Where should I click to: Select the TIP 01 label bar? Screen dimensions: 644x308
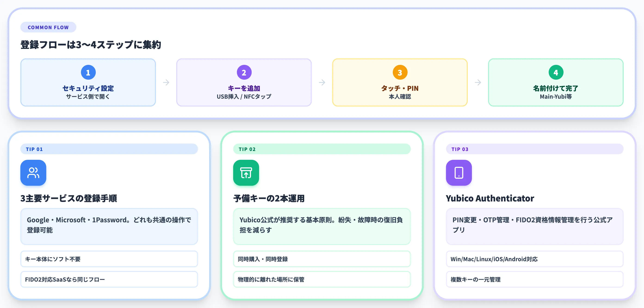(109, 149)
